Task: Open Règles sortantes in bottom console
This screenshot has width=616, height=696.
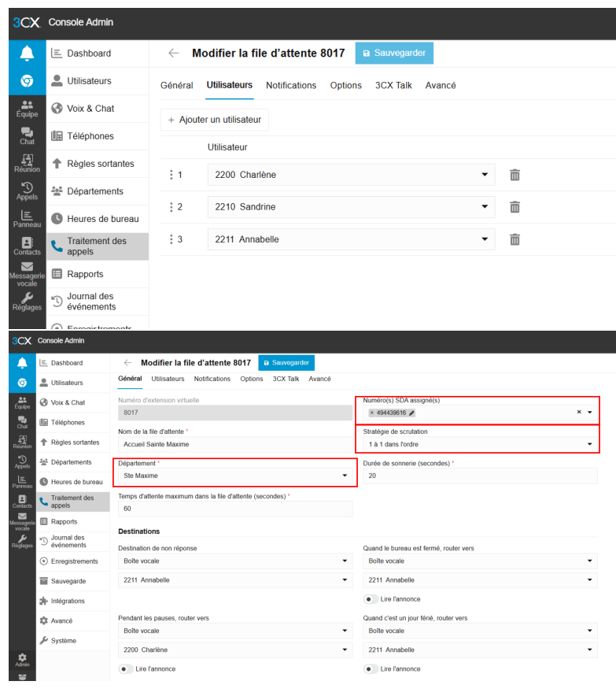Action: tap(73, 442)
